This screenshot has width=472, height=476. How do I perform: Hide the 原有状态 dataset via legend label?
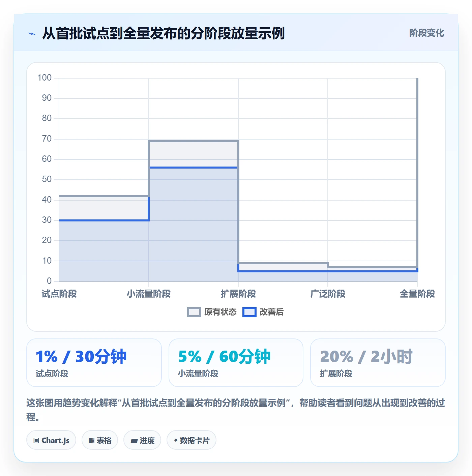(220, 312)
